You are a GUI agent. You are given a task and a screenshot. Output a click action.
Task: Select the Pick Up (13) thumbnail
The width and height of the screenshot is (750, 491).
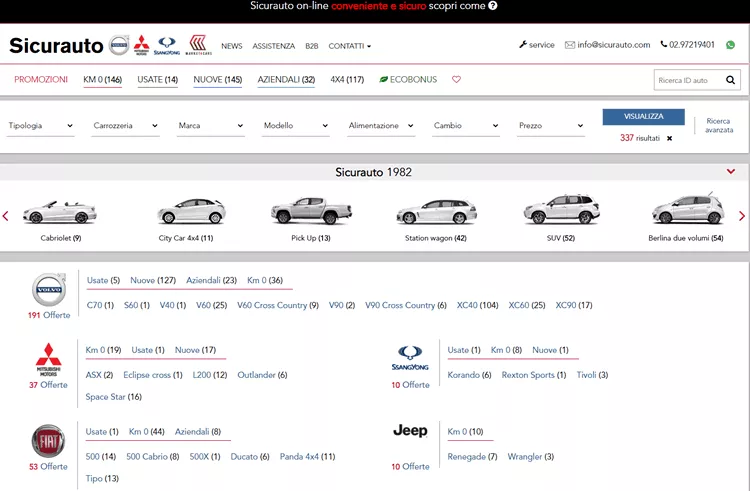tap(311, 219)
